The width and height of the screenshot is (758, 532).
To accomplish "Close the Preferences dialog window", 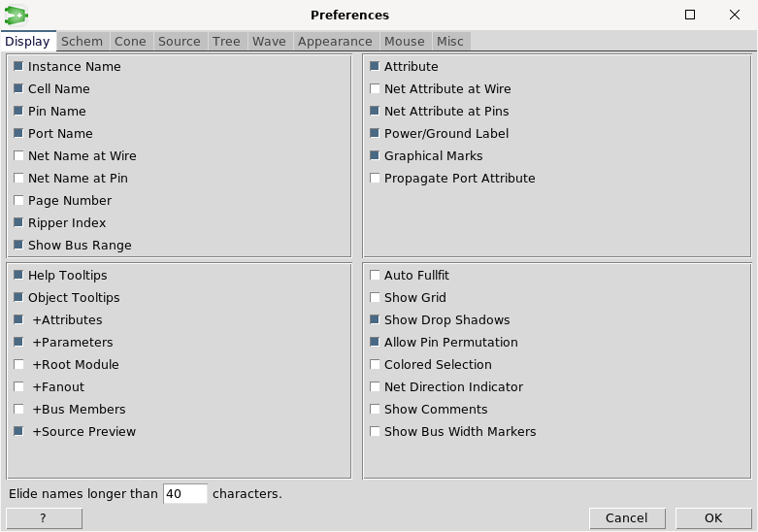I will tap(735, 15).
